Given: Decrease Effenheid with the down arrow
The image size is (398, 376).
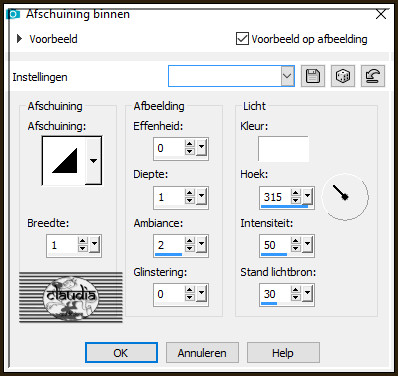Looking at the screenshot, I should (190, 152).
